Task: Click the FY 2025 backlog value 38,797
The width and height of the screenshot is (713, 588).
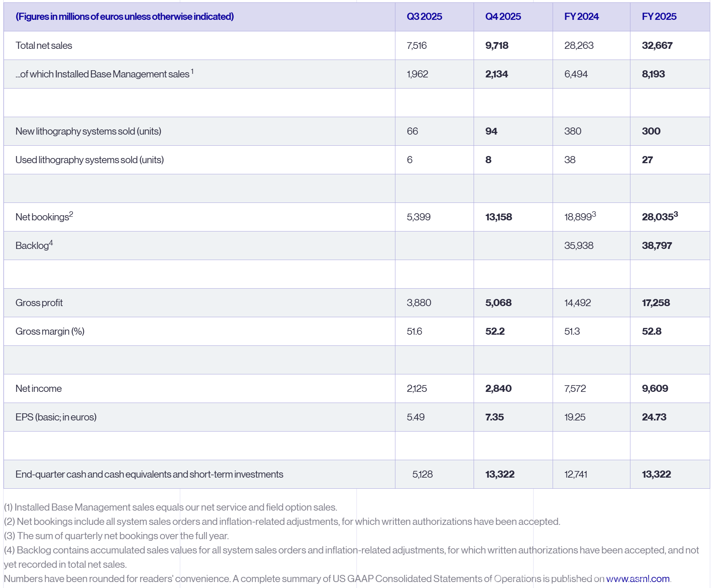Action: click(657, 246)
